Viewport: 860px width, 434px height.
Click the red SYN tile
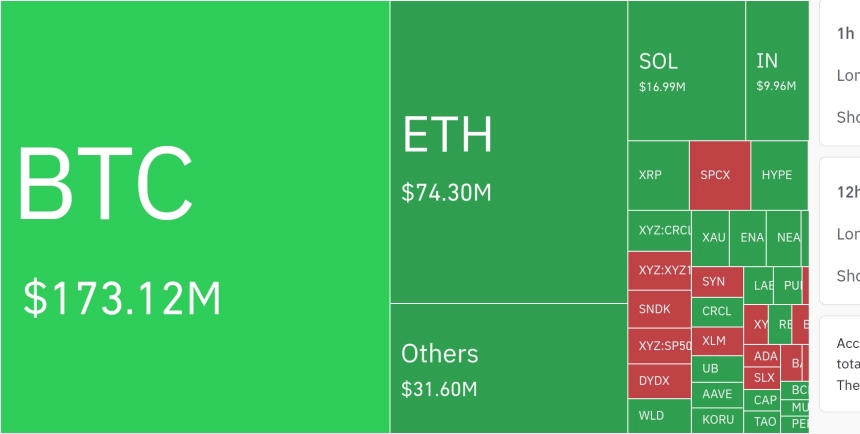[717, 282]
